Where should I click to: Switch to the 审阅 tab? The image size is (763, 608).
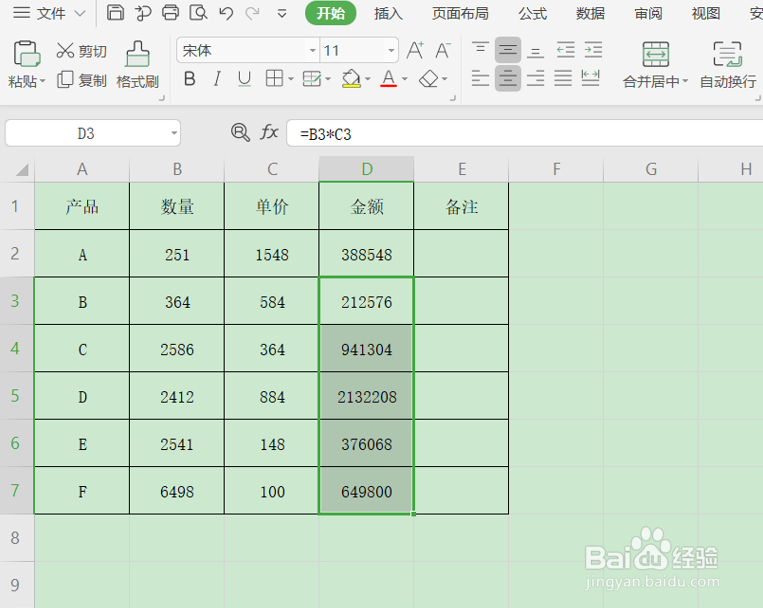pos(648,13)
